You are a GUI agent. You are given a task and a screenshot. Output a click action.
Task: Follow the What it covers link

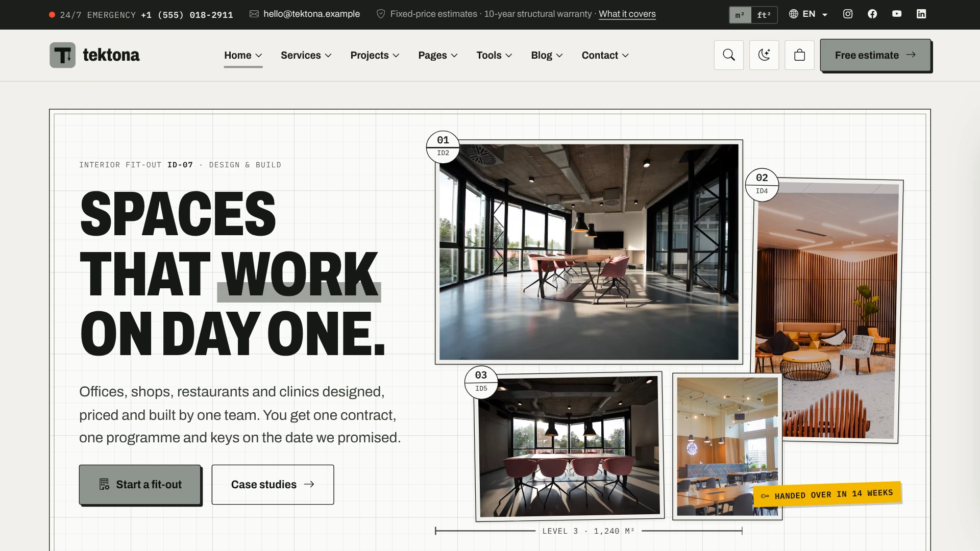[627, 14]
